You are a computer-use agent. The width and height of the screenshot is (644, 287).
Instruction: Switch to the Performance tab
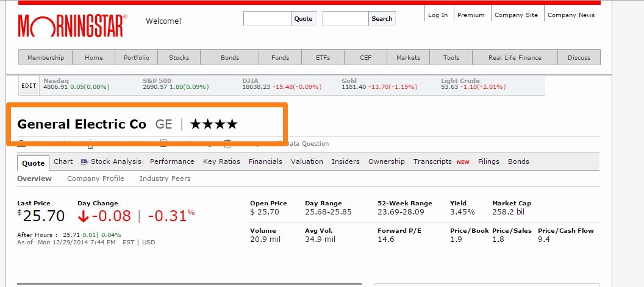(x=172, y=161)
